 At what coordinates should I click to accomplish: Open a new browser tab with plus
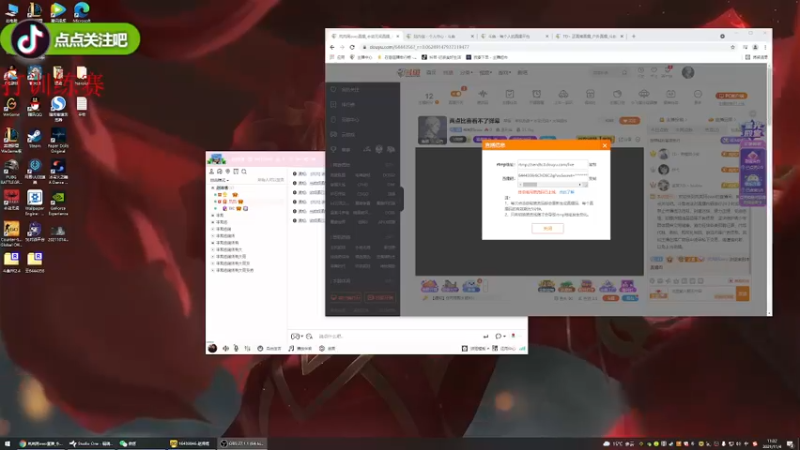click(x=634, y=36)
